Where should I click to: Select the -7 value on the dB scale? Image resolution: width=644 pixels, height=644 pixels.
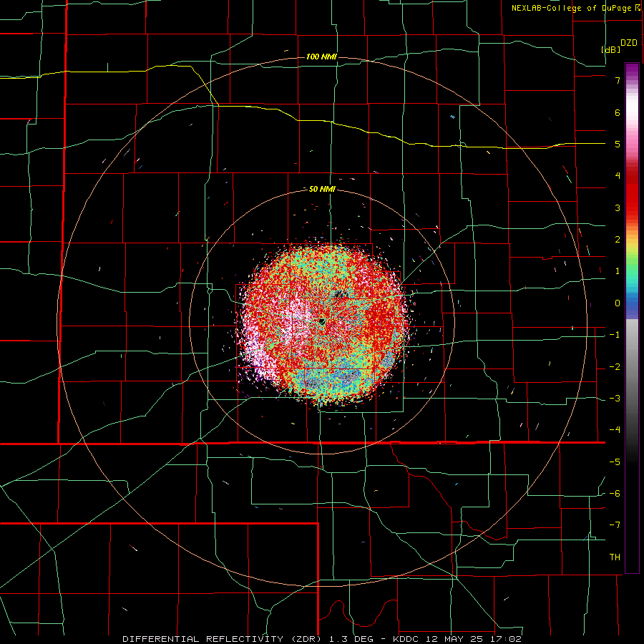(615, 525)
